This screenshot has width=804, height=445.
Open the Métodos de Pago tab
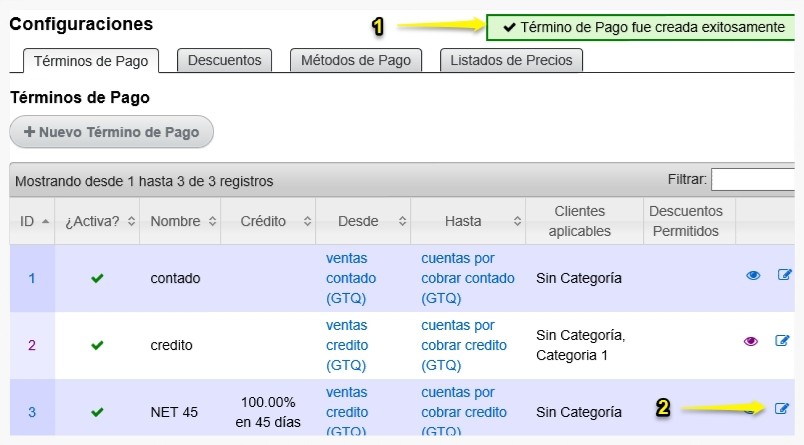(356, 60)
